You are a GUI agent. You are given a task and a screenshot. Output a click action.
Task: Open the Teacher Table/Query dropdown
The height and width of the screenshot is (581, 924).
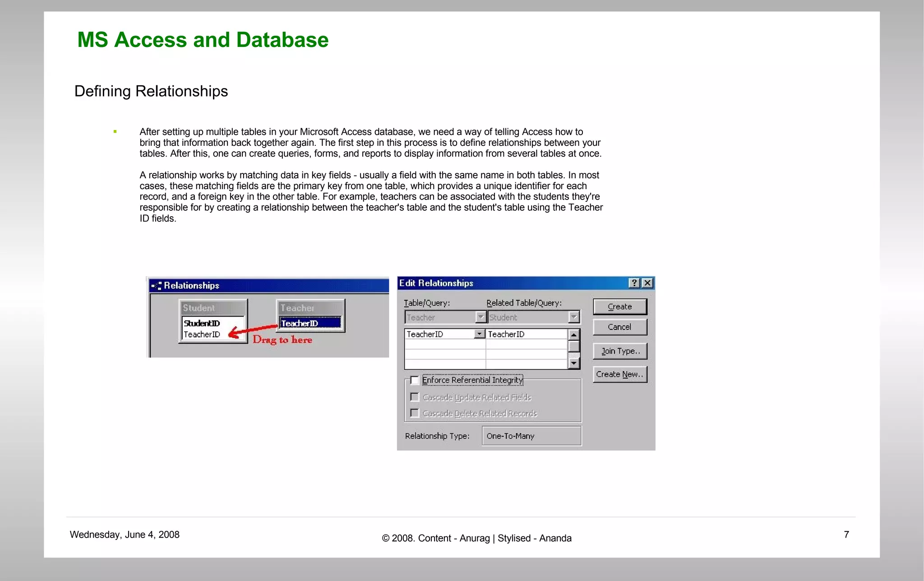tap(480, 317)
